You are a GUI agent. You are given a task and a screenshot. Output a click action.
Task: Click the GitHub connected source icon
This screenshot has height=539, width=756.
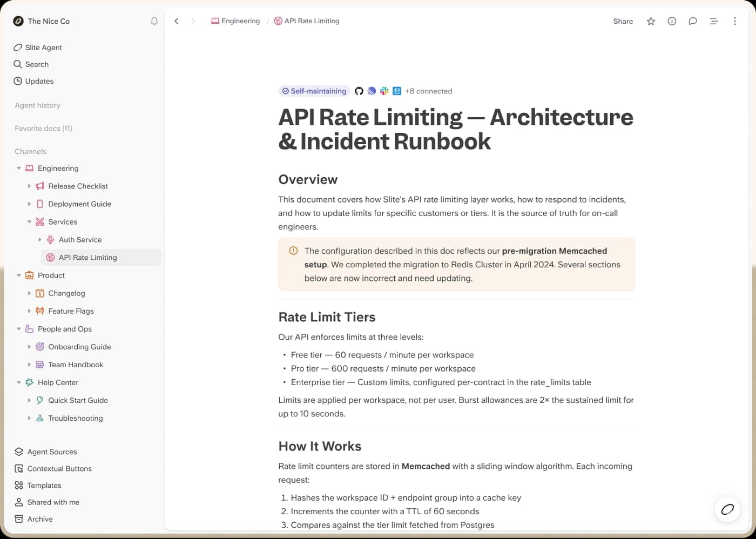pos(359,91)
